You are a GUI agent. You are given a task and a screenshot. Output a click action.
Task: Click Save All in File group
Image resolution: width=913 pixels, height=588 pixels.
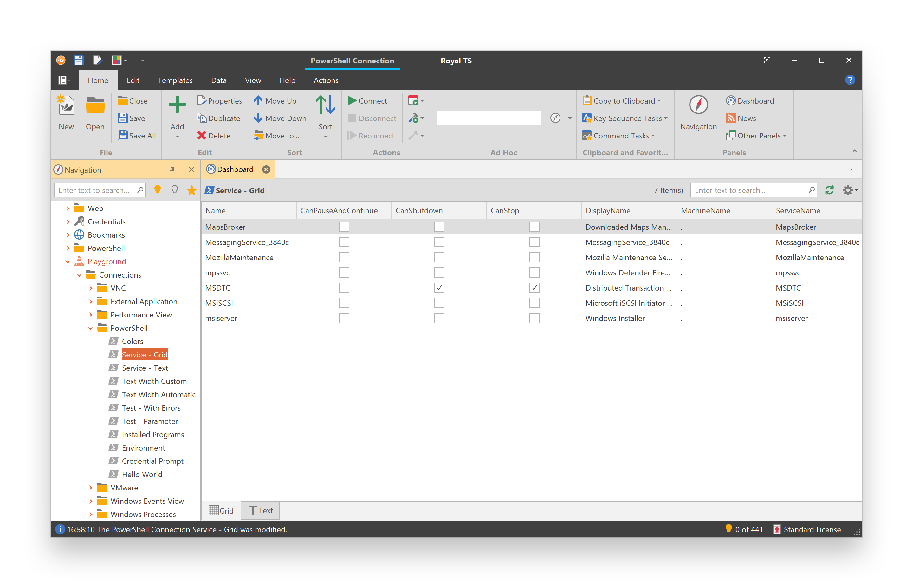137,136
